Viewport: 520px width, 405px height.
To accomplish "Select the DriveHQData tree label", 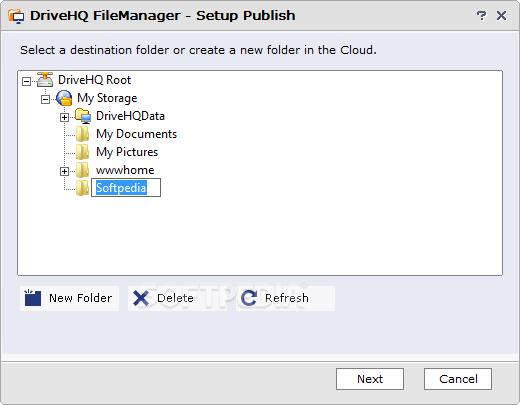I will click(130, 116).
